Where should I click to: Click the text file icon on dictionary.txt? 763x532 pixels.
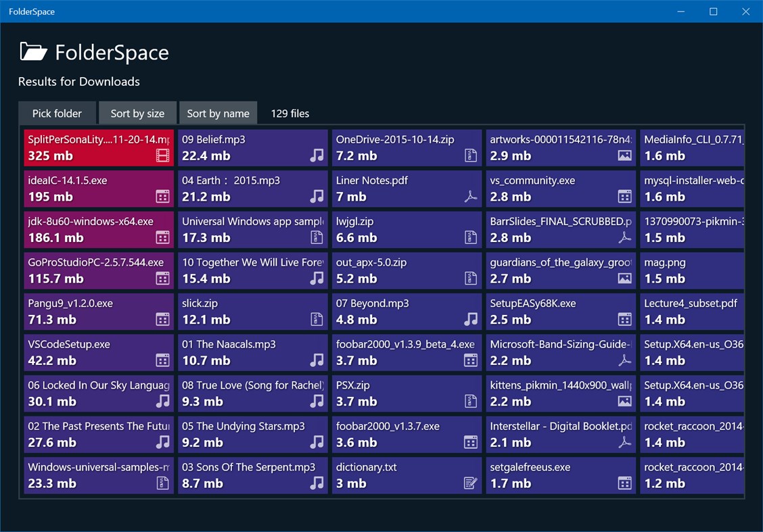pyautogui.click(x=470, y=483)
